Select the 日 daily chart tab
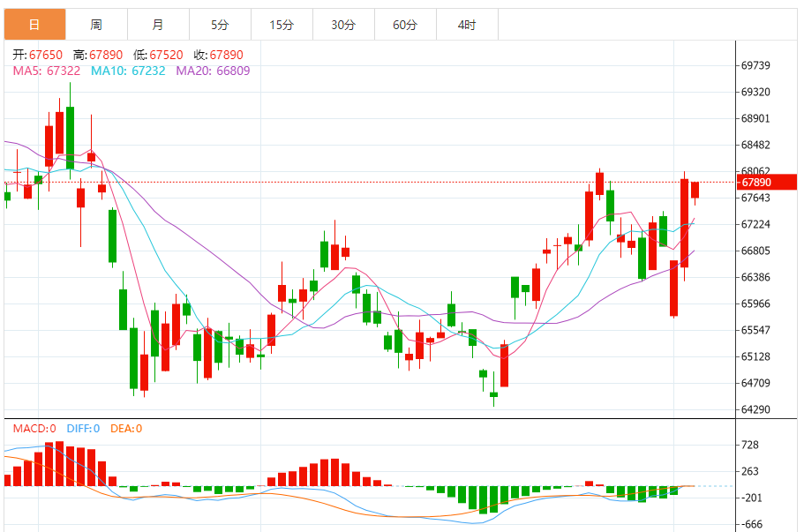The height and width of the screenshot is (532, 804). pos(35,24)
